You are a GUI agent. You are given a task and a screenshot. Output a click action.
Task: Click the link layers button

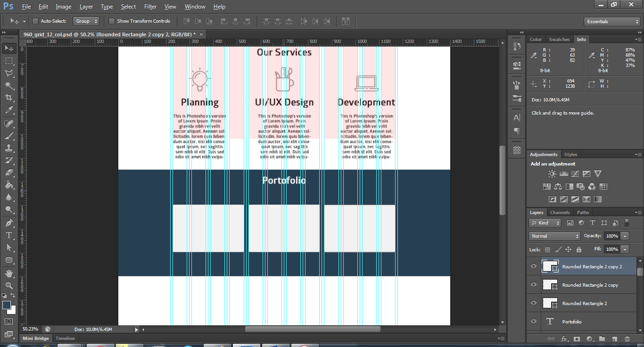tap(551, 339)
